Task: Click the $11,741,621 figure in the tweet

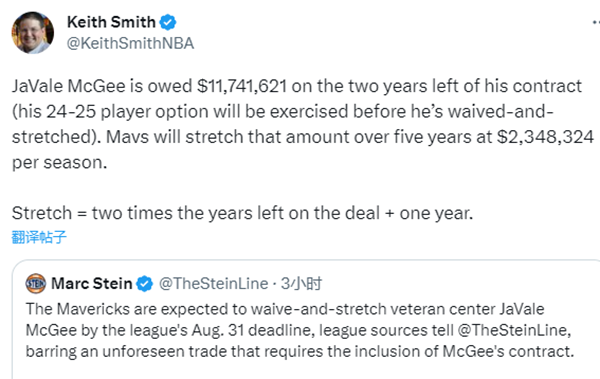Action: pyautogui.click(x=242, y=86)
